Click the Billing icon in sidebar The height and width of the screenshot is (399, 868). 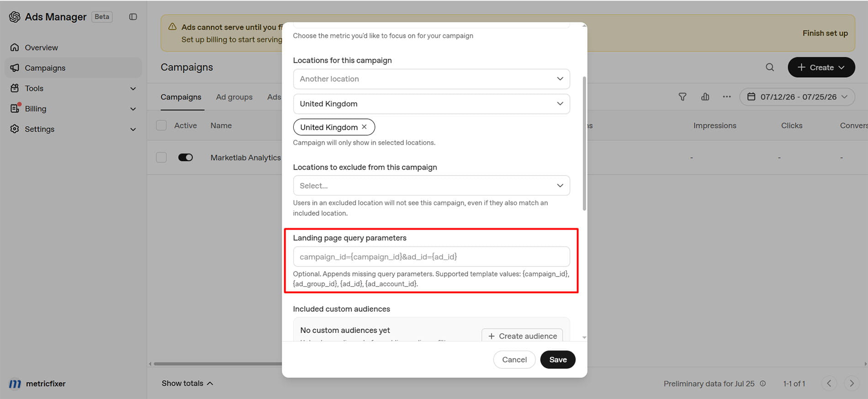click(15, 108)
